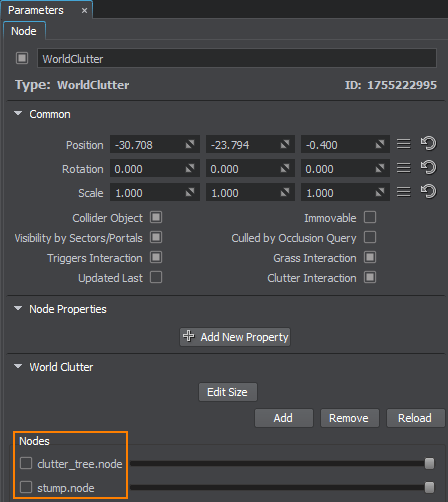Click the drag arrow icon in Position Y field
This screenshot has width=448, height=502.
[285, 144]
